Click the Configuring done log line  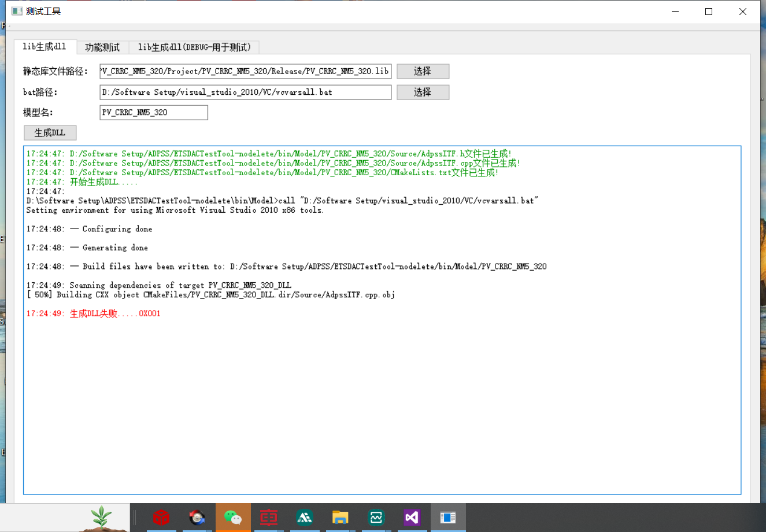89,229
